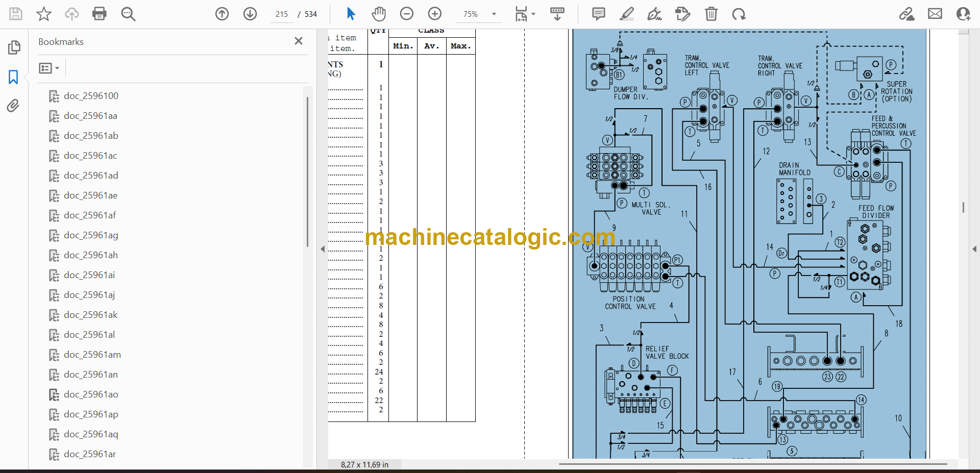The height and width of the screenshot is (473, 980).
Task: Add a sticky note comment
Action: point(598,14)
